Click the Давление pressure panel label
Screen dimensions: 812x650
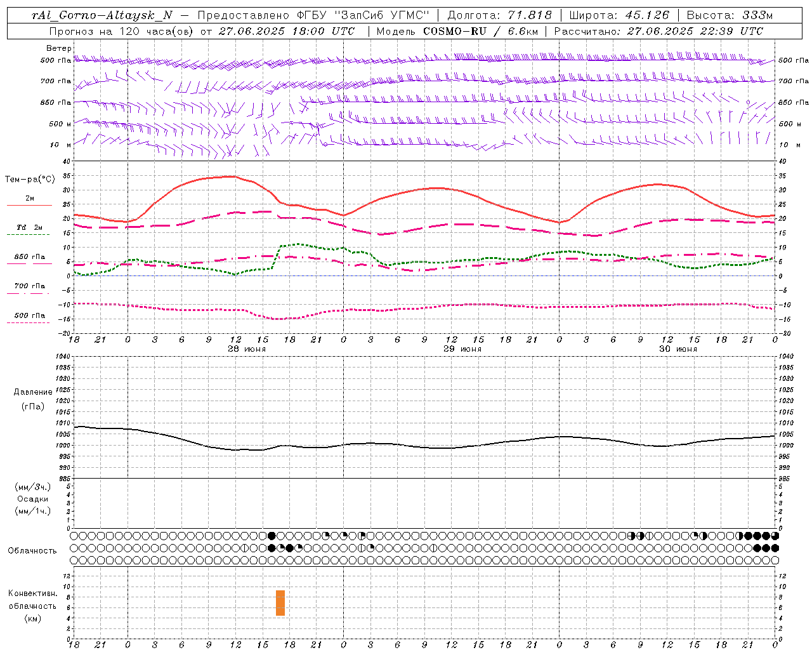pyautogui.click(x=33, y=392)
